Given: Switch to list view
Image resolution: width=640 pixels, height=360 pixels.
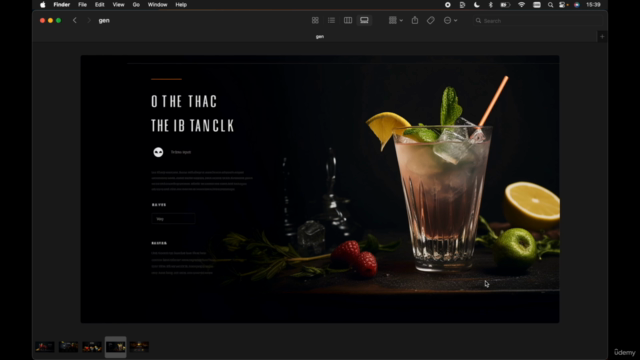Looking at the screenshot, I should click(331, 20).
